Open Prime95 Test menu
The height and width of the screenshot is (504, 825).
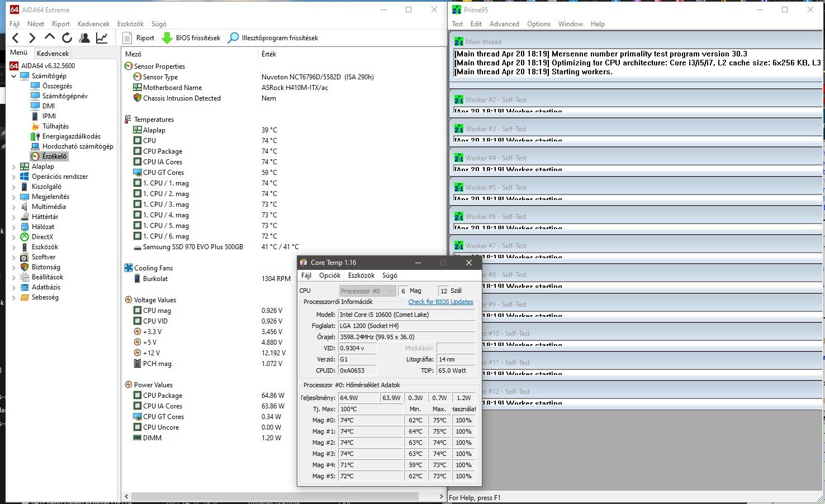point(457,24)
